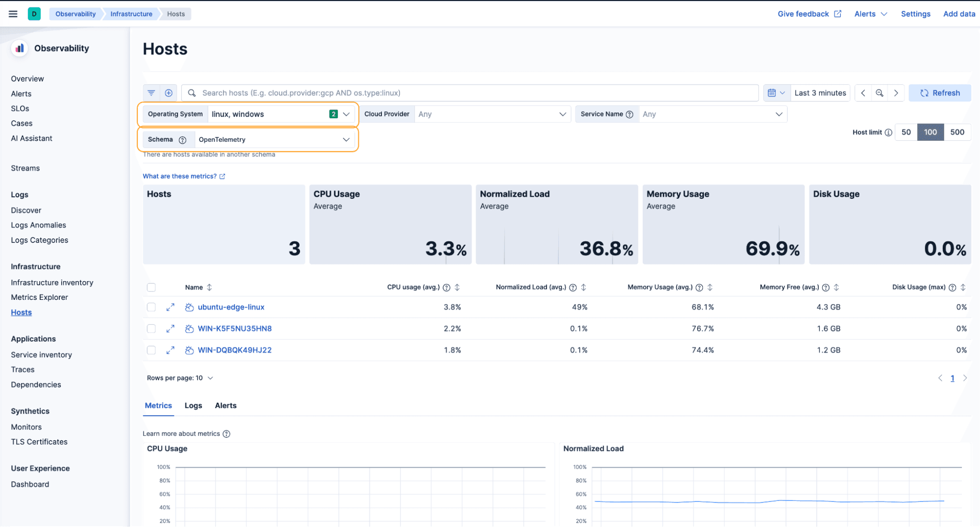Click Memory Free (avg.) help icon
This screenshot has height=527, width=980.
[x=826, y=288]
